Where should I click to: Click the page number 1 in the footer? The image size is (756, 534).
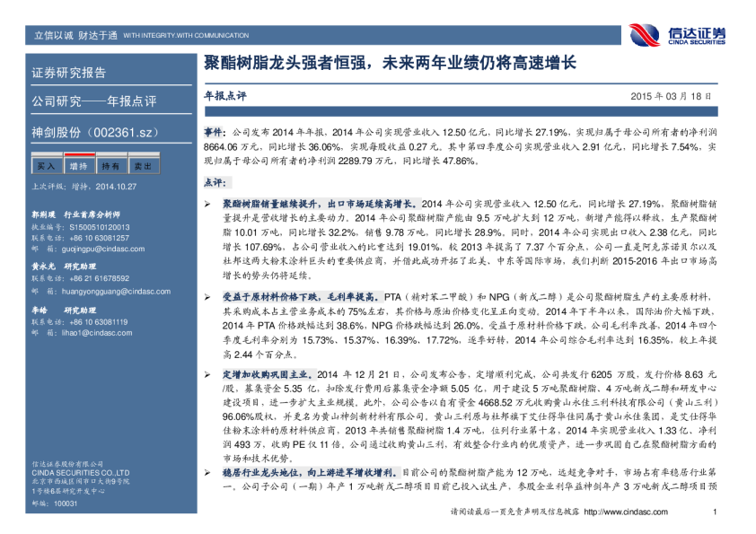(x=715, y=512)
